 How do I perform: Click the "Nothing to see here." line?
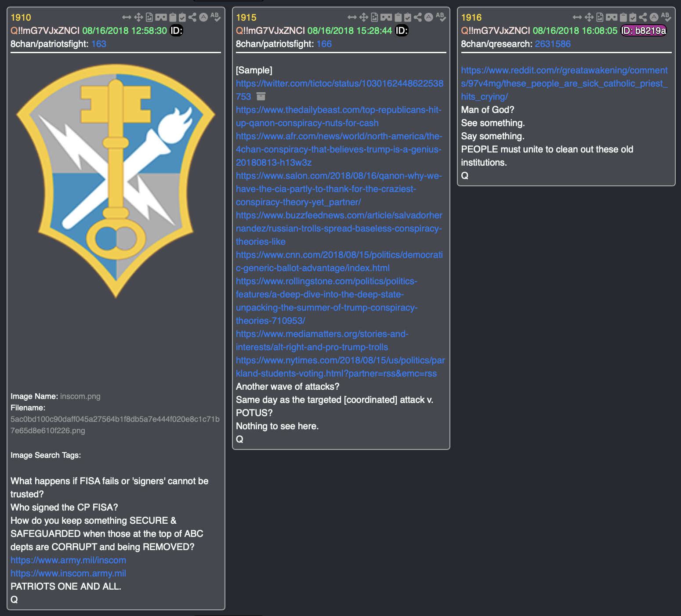[x=277, y=426]
